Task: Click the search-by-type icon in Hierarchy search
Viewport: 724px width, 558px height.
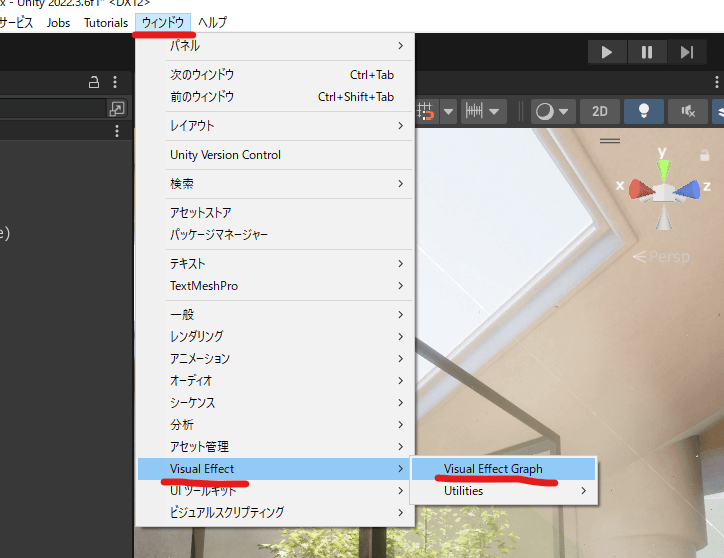Action: pos(117,109)
